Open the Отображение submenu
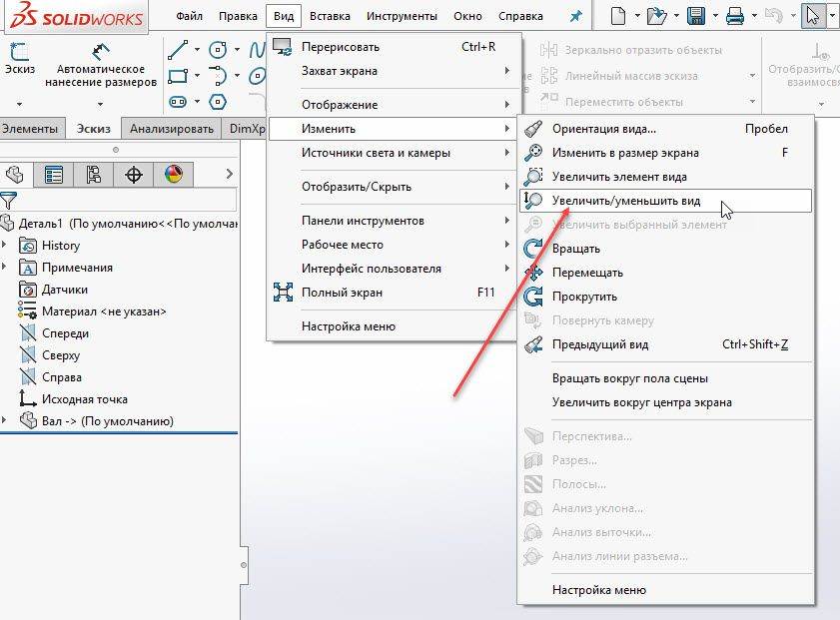 [394, 105]
